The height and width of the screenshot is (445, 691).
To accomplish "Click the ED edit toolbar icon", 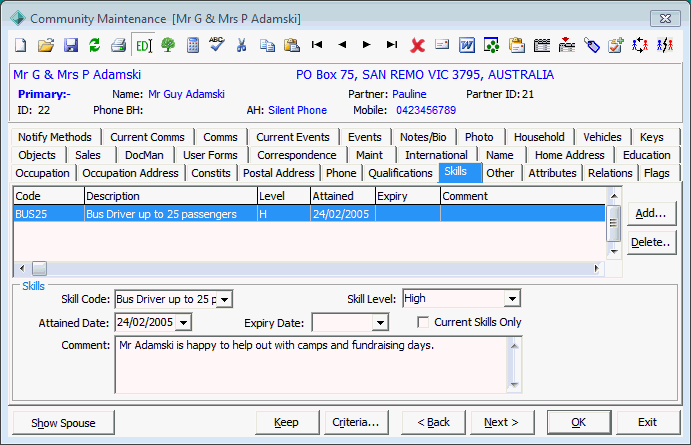I will pos(143,45).
